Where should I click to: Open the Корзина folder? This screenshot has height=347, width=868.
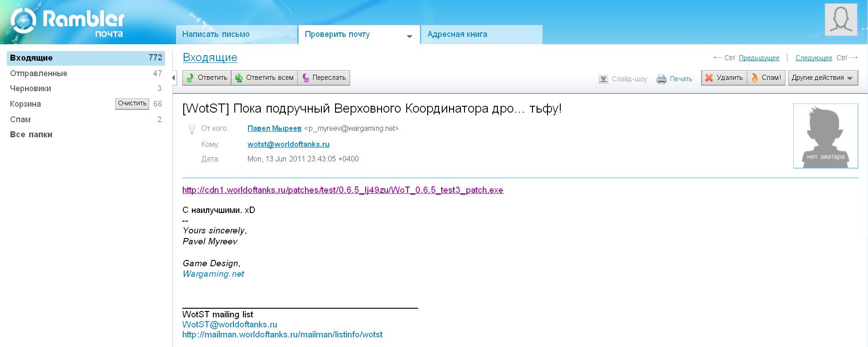(x=26, y=104)
